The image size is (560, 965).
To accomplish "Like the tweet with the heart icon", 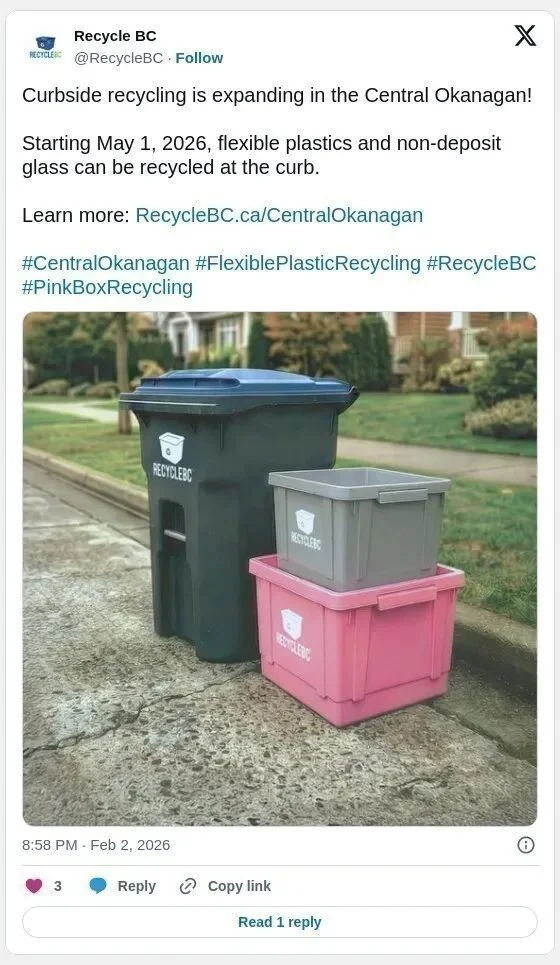I will [34, 886].
